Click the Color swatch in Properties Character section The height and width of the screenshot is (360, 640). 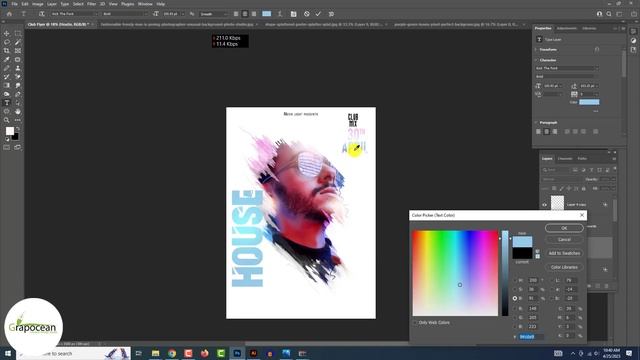pyautogui.click(x=589, y=102)
